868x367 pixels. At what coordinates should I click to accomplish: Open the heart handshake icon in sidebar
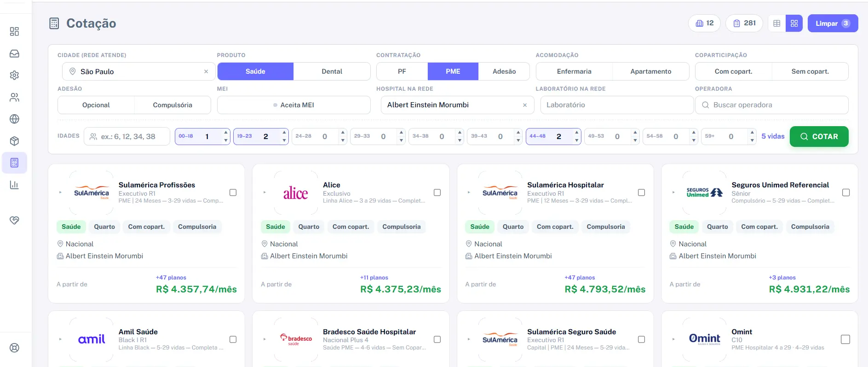[14, 220]
